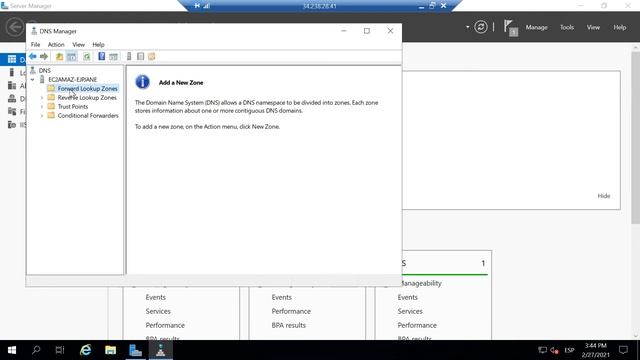Open Server Manager Manage menu
This screenshot has width=640, height=360.
(x=536, y=27)
